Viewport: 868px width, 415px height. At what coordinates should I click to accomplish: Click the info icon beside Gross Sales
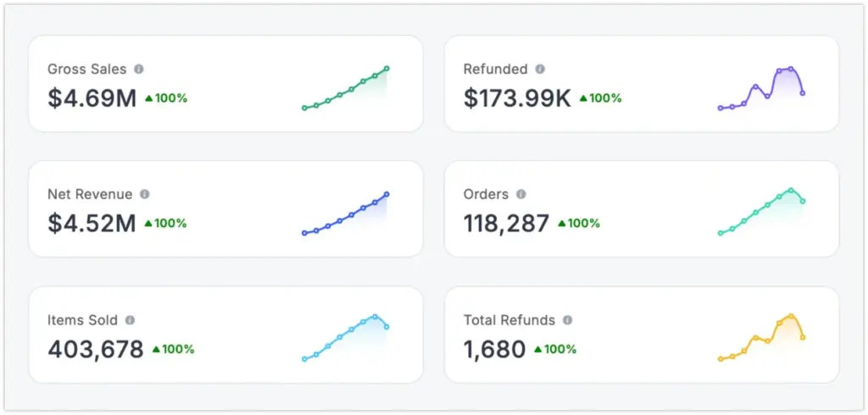(139, 69)
